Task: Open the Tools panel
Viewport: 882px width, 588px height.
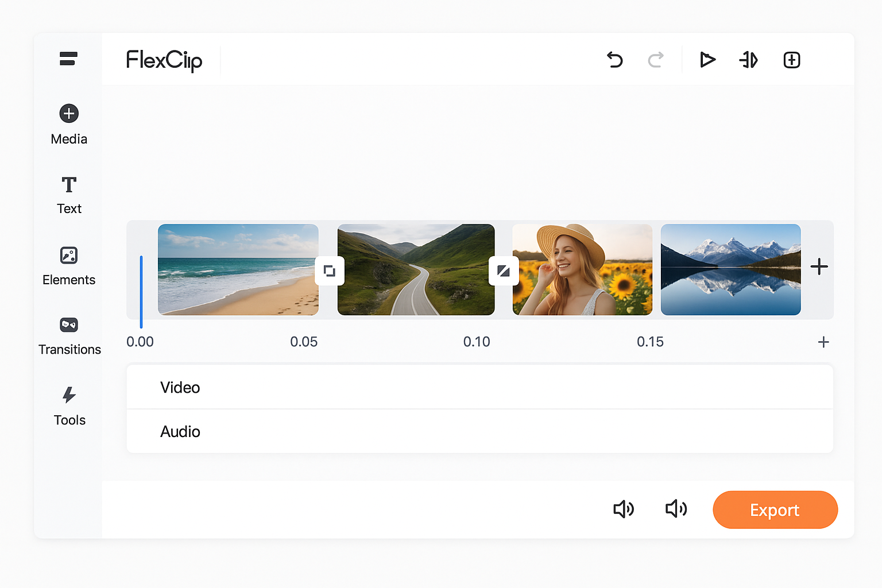Action: 68,405
